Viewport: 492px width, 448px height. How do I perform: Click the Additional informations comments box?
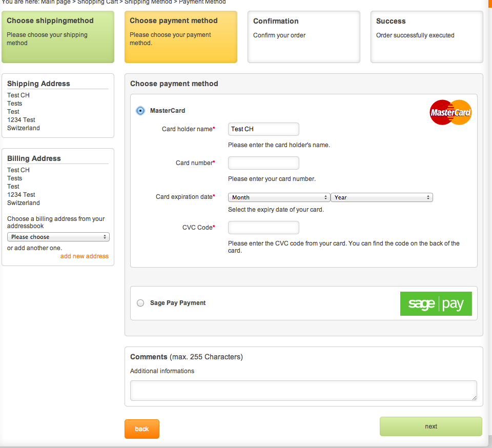coord(303,391)
